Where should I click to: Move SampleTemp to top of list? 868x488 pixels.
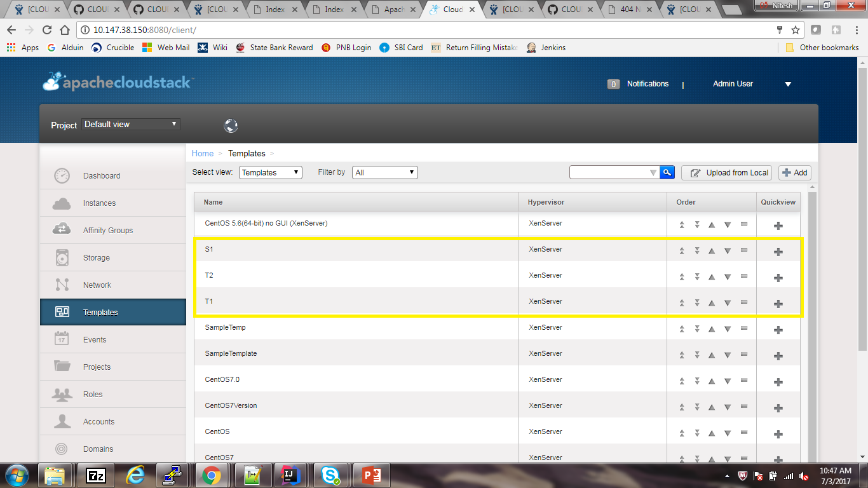[682, 329]
